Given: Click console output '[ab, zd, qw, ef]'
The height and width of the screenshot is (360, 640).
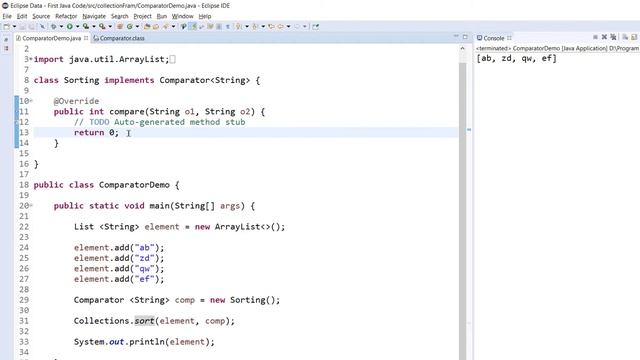Looking at the screenshot, I should point(516,58).
